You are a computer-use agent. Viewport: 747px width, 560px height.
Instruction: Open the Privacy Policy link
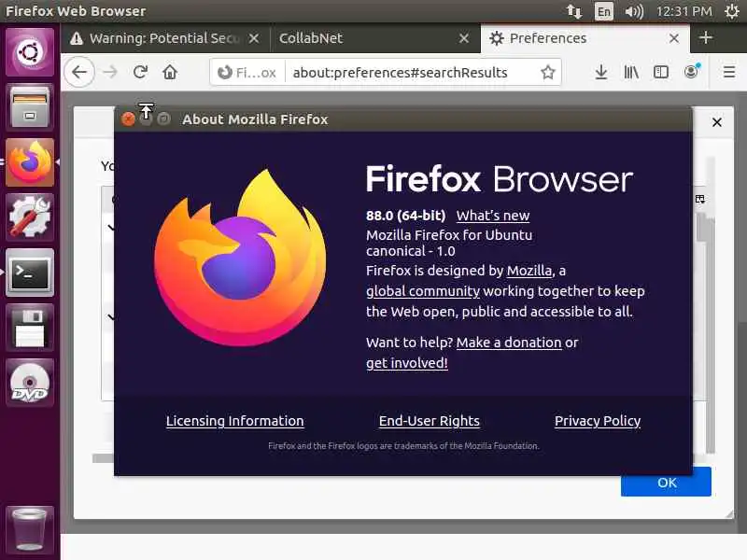point(598,421)
